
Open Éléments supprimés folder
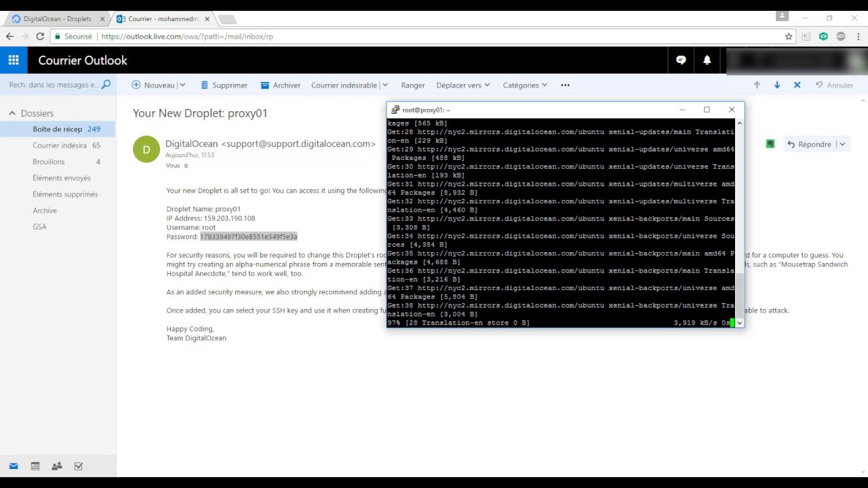[x=58, y=194]
